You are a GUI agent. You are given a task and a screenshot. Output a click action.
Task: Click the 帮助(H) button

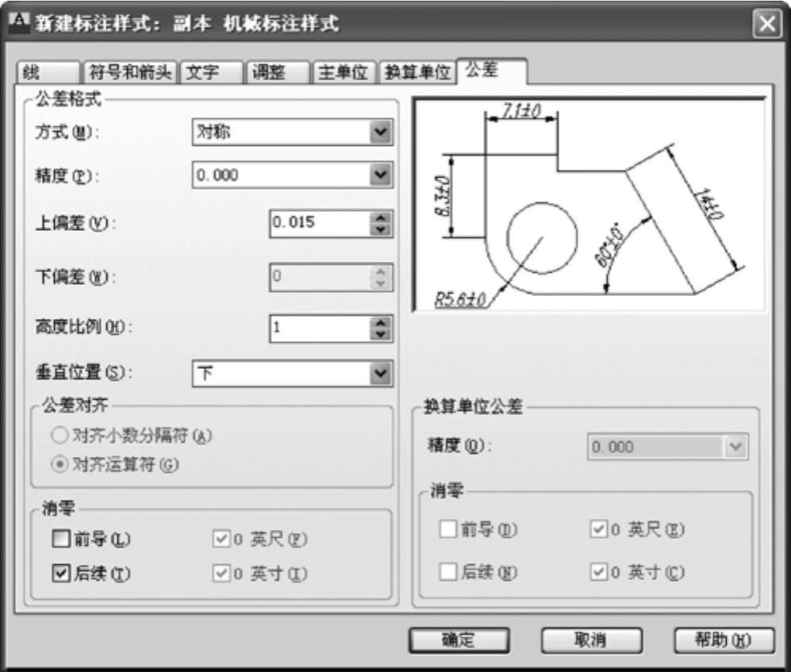coord(724,640)
